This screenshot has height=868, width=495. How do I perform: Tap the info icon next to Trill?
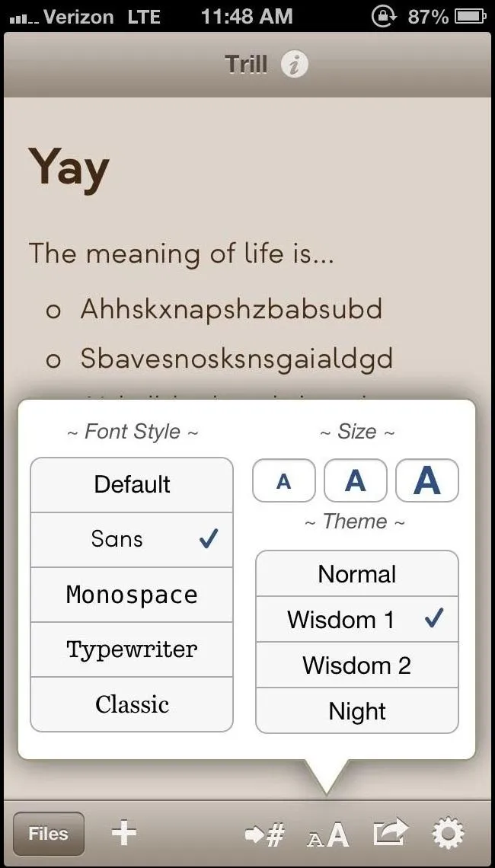(x=294, y=65)
